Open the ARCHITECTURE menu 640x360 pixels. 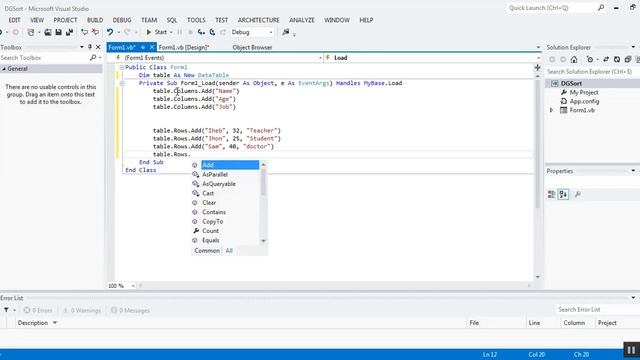pyautogui.click(x=258, y=20)
